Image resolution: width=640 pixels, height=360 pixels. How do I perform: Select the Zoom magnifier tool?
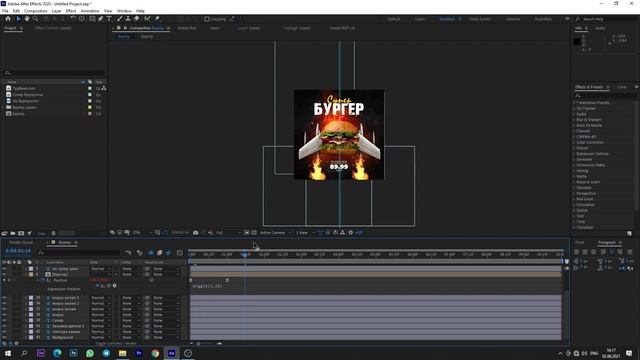point(36,19)
